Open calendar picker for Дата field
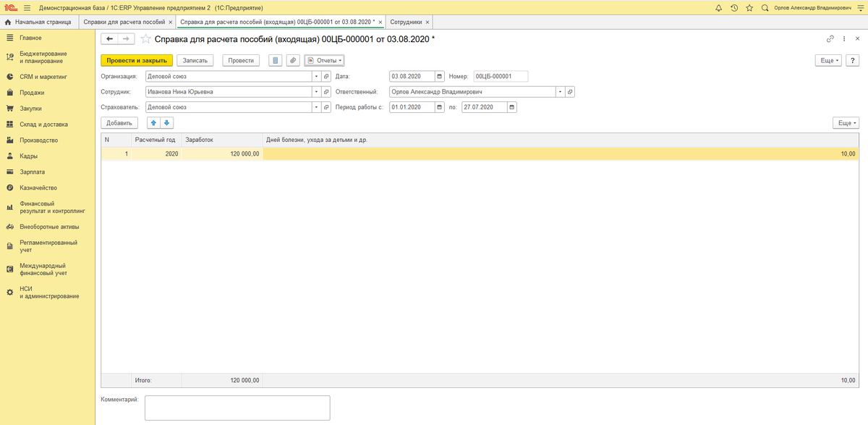Image resolution: width=868 pixels, height=425 pixels. point(440,76)
